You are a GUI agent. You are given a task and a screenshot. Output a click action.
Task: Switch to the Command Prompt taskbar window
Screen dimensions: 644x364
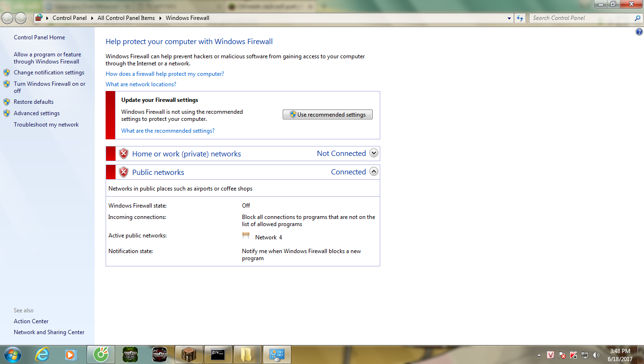pyautogui.click(x=218, y=355)
